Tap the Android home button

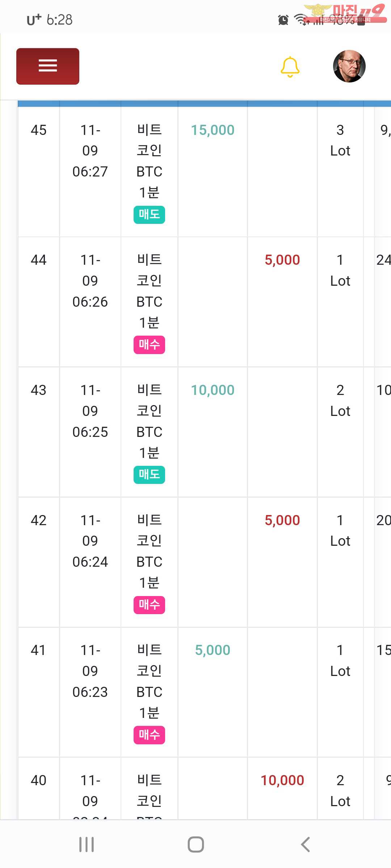196,844
